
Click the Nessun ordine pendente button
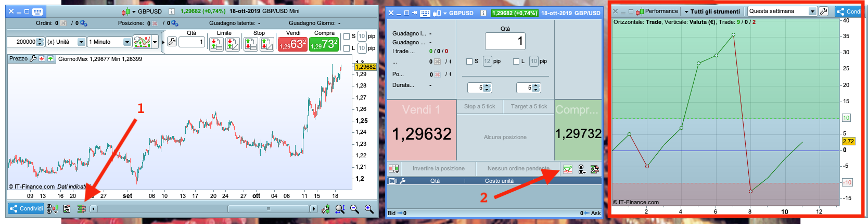pos(518,168)
